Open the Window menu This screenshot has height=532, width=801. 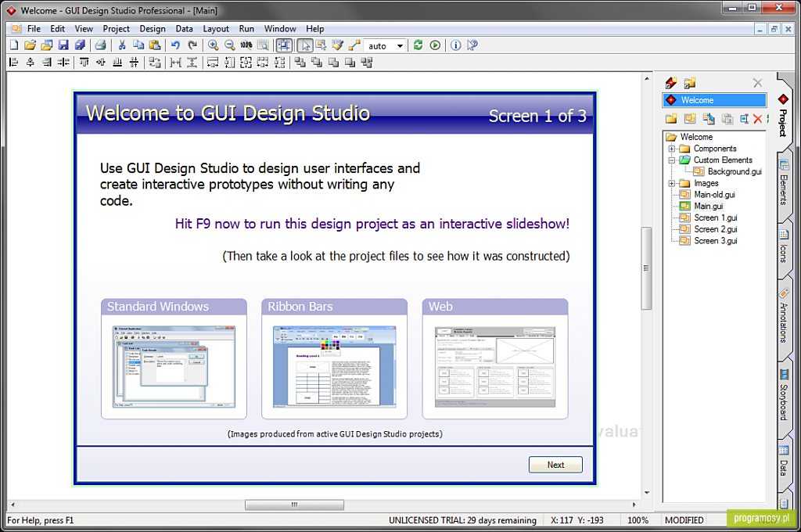tap(279, 29)
